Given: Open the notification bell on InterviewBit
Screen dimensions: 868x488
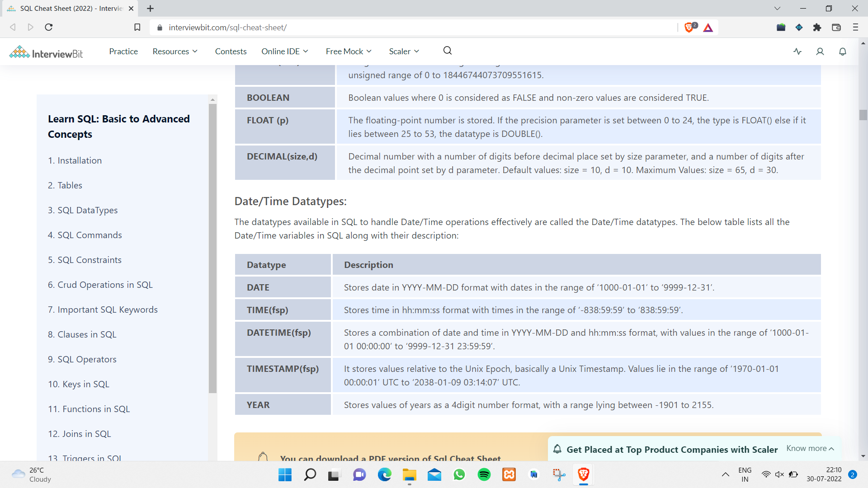Looking at the screenshot, I should tap(842, 52).
